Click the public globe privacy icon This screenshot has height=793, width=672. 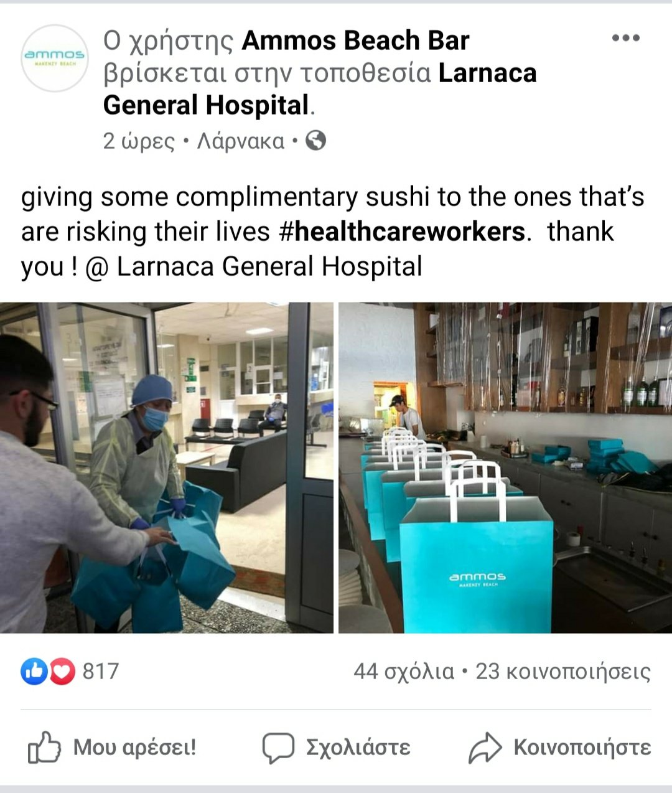[x=316, y=141]
